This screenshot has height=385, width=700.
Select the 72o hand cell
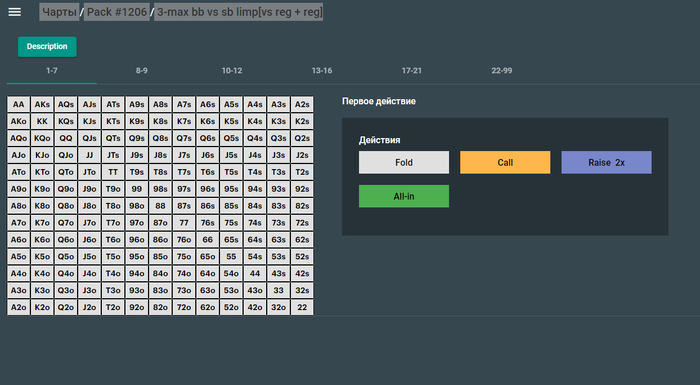pos(184,307)
